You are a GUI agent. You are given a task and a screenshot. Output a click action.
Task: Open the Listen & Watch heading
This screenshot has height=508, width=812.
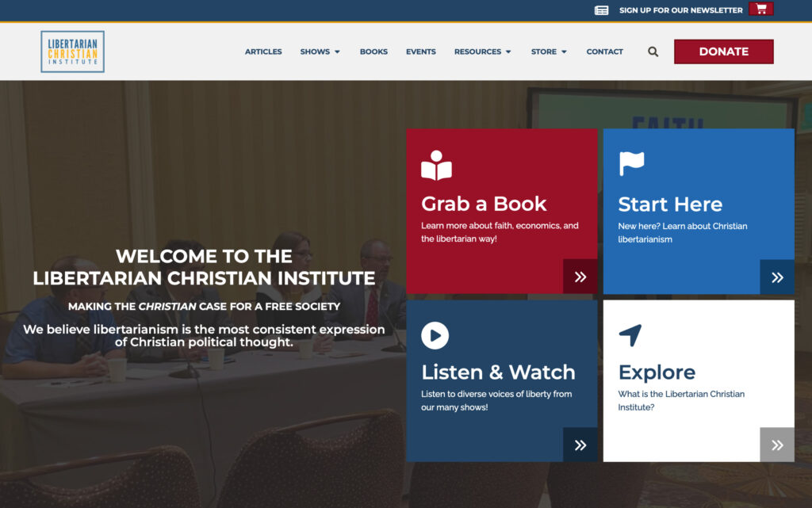coord(498,372)
